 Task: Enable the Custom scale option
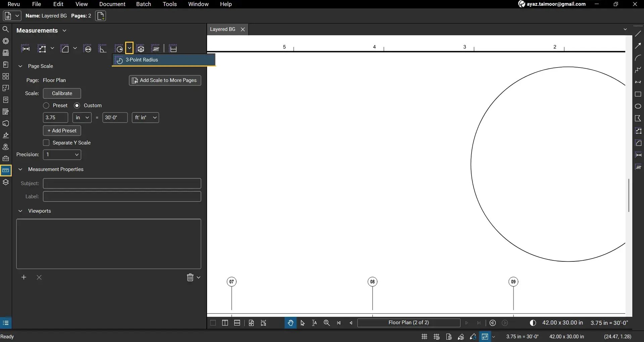[77, 105]
